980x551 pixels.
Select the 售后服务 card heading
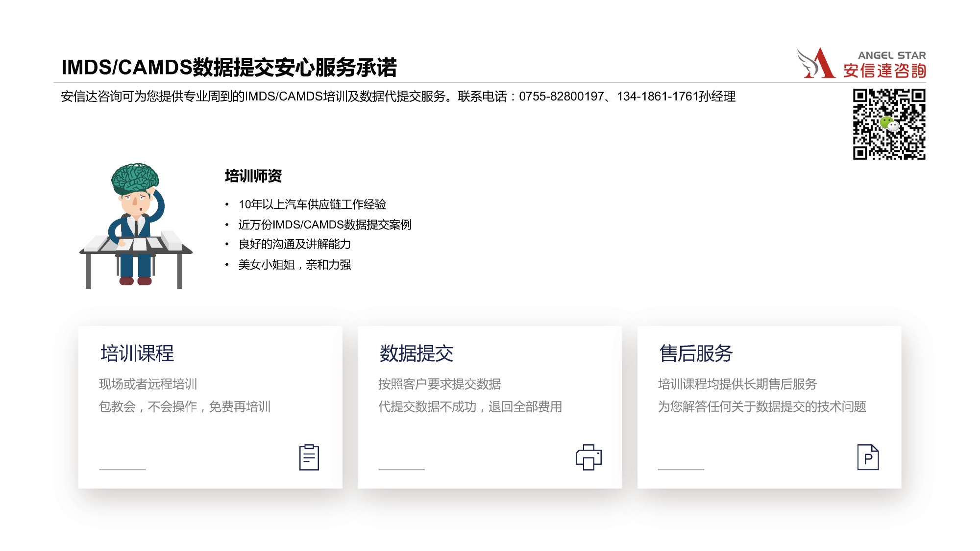696,353
